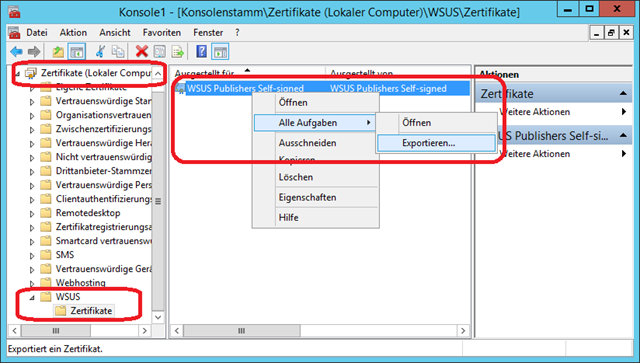Toggle the console tree pane icon
This screenshot has height=363, width=640.
(x=77, y=52)
